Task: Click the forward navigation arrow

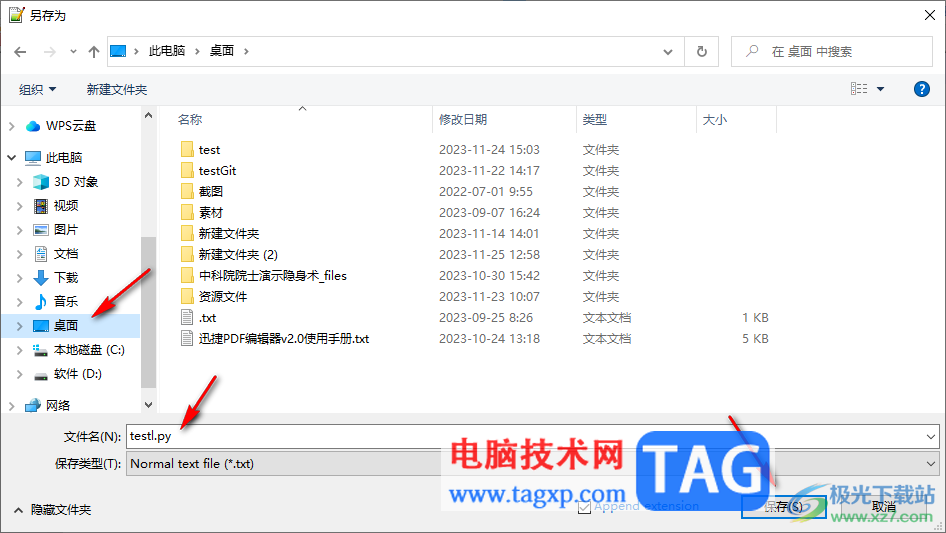Action: 49,52
